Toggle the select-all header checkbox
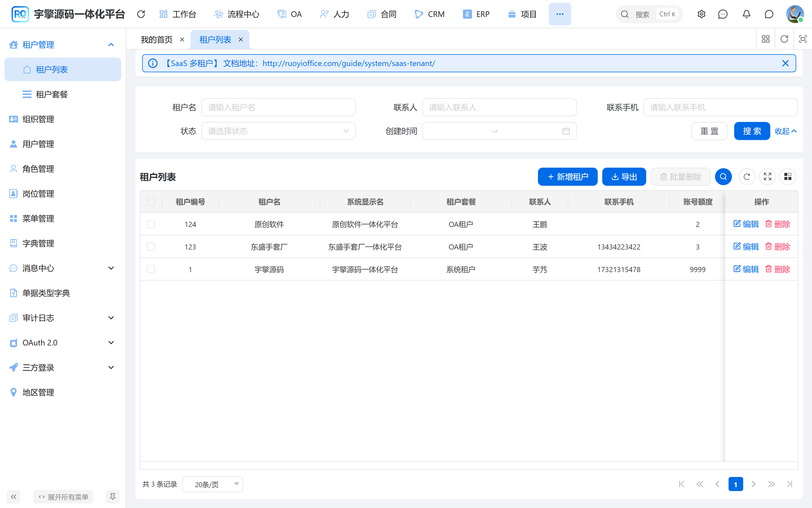This screenshot has height=508, width=812. point(151,202)
